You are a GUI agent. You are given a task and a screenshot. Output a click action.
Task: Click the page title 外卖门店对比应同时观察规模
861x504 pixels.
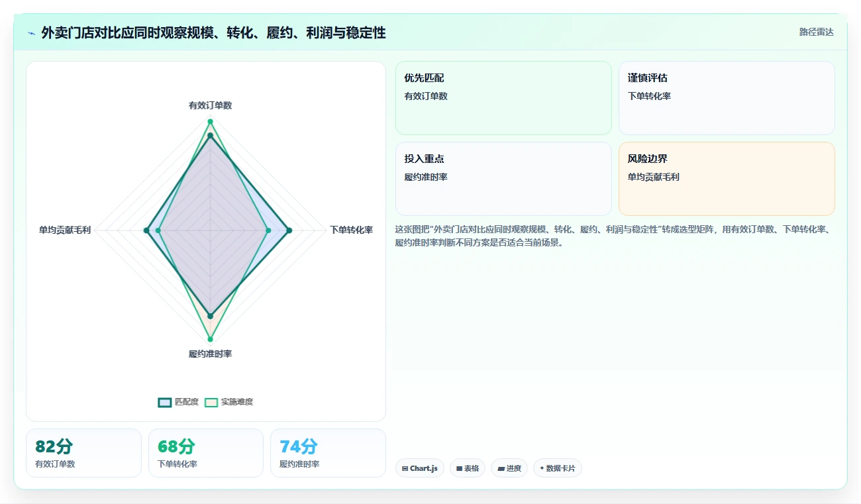(213, 32)
